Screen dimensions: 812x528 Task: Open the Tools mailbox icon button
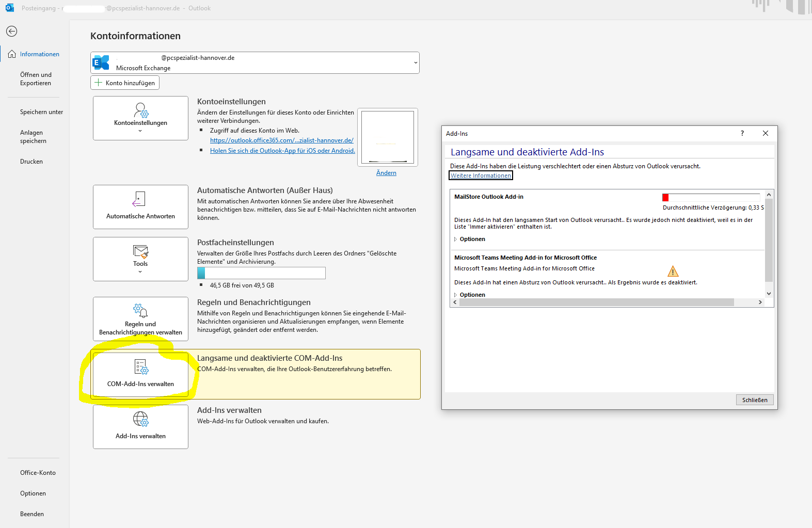(x=140, y=259)
